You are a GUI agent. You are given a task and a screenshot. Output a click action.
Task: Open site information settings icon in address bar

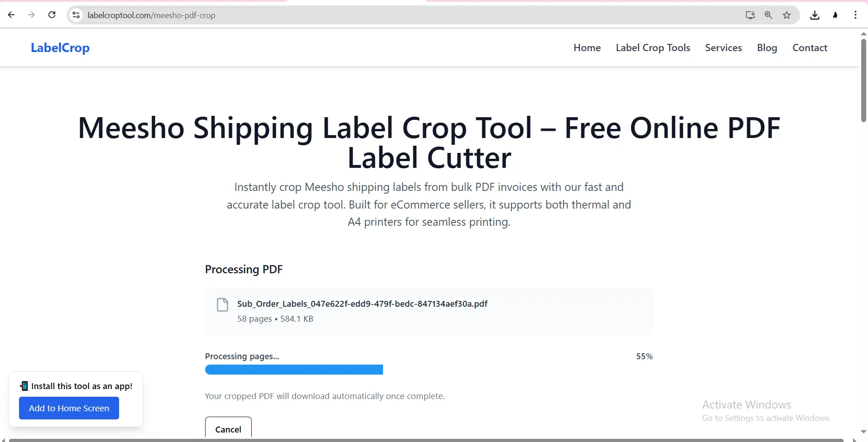coord(76,15)
